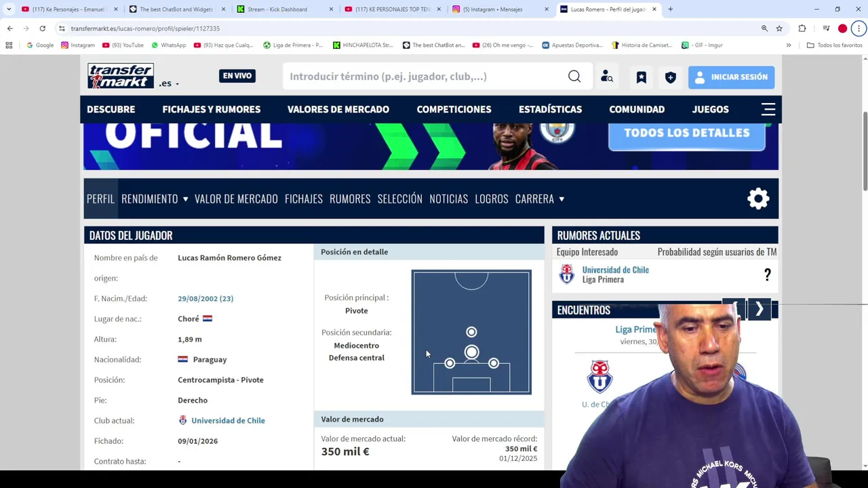
Task: Open Comunidad menu
Action: [x=637, y=109]
